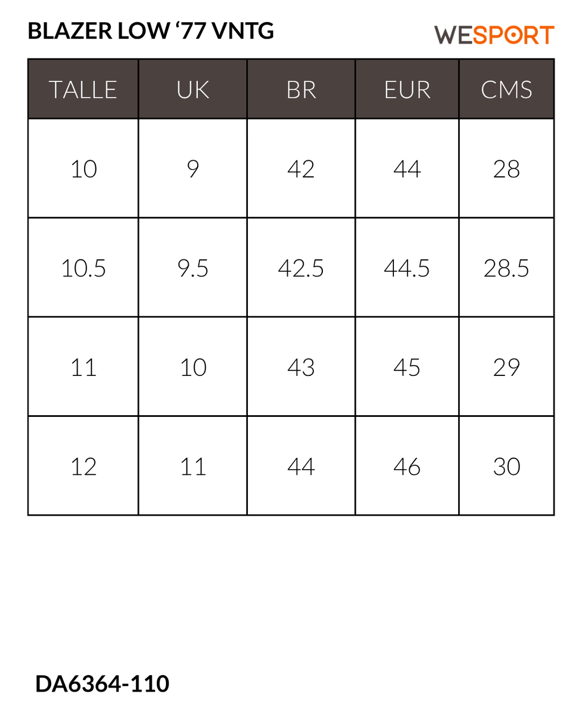The image size is (582, 728).
Task: Click the 42 BR size cell
Action: pyautogui.click(x=301, y=168)
